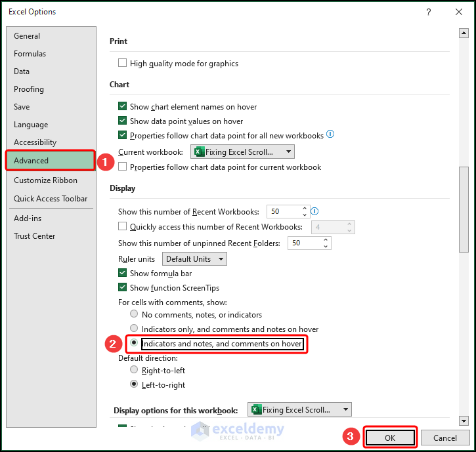Toggle the Show formula bar checkbox
The height and width of the screenshot is (452, 476).
coord(122,273)
